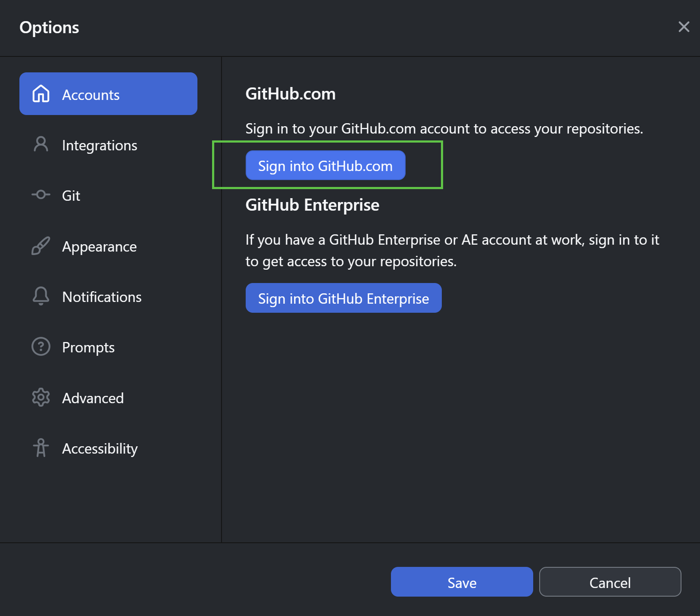Click Sign into GitHub.com button
The width and height of the screenshot is (700, 616).
point(325,165)
